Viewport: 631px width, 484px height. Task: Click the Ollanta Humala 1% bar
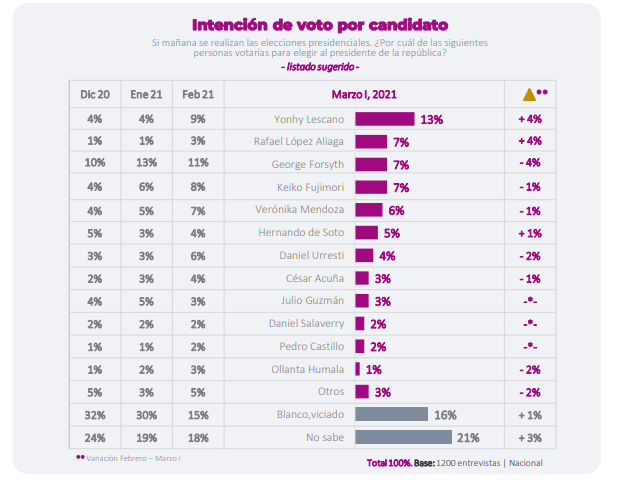(x=357, y=369)
